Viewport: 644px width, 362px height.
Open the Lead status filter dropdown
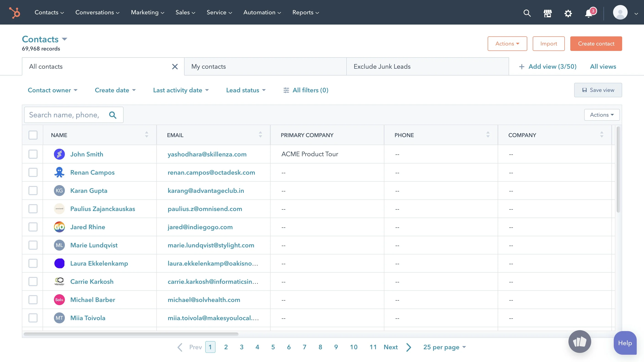click(x=246, y=90)
